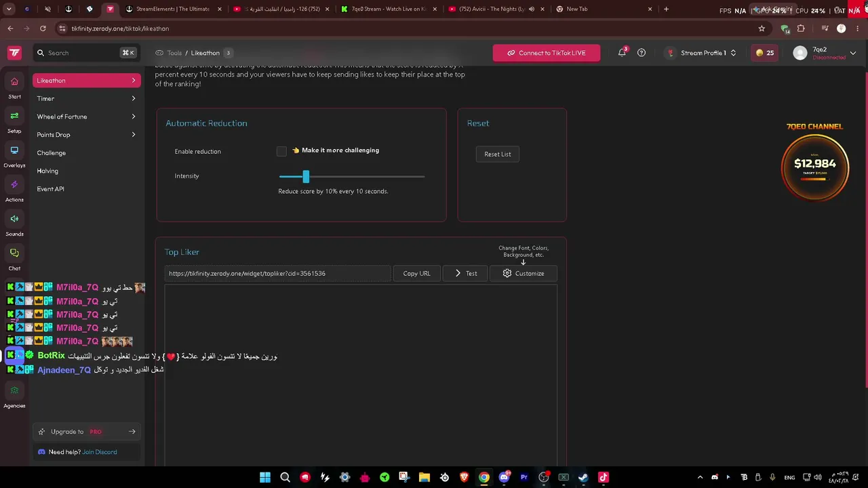
Task: Click the Tools breadcrumb link
Action: point(174,53)
